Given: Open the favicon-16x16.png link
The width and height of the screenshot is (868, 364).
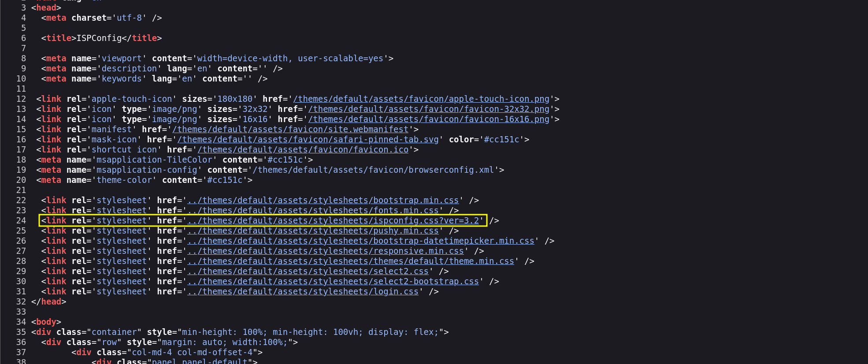Looking at the screenshot, I should pos(429,119).
